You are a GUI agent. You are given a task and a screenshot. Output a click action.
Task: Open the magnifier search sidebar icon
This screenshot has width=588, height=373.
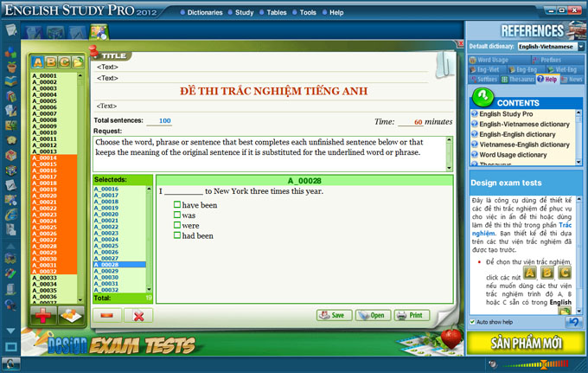click(11, 305)
